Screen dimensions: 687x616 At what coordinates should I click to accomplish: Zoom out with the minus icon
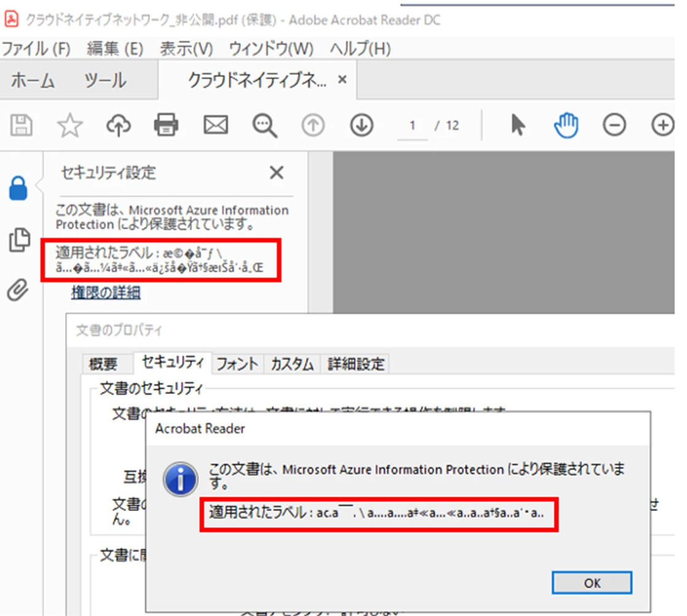[x=614, y=125]
